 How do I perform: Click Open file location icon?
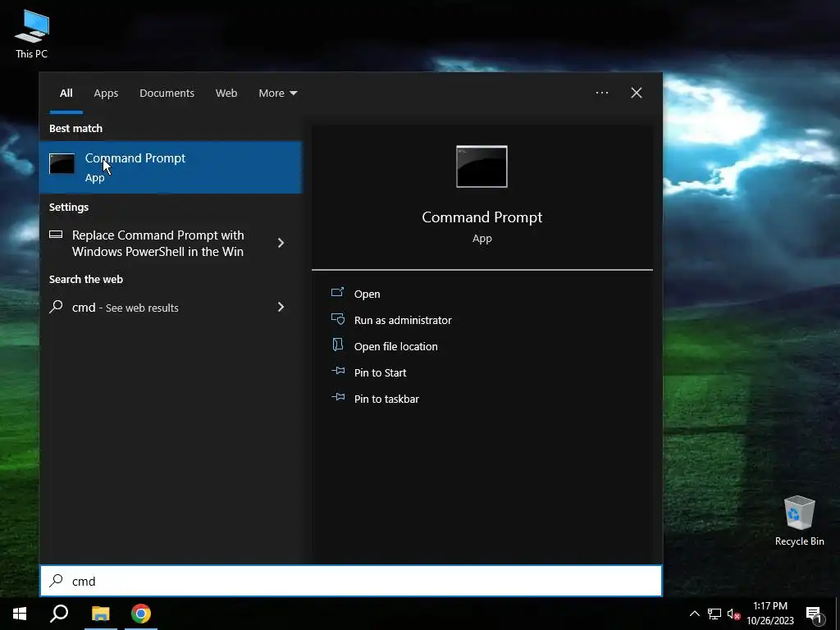pos(337,345)
